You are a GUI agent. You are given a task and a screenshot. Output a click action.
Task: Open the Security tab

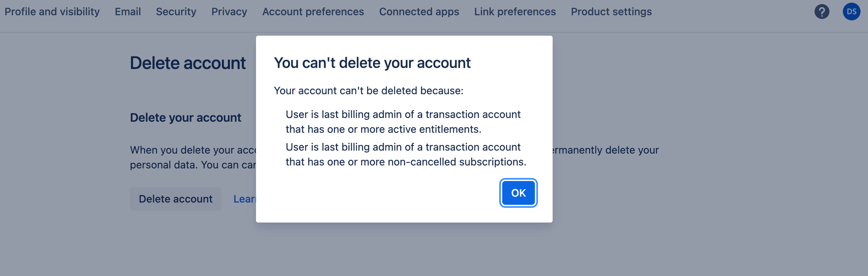(x=176, y=12)
